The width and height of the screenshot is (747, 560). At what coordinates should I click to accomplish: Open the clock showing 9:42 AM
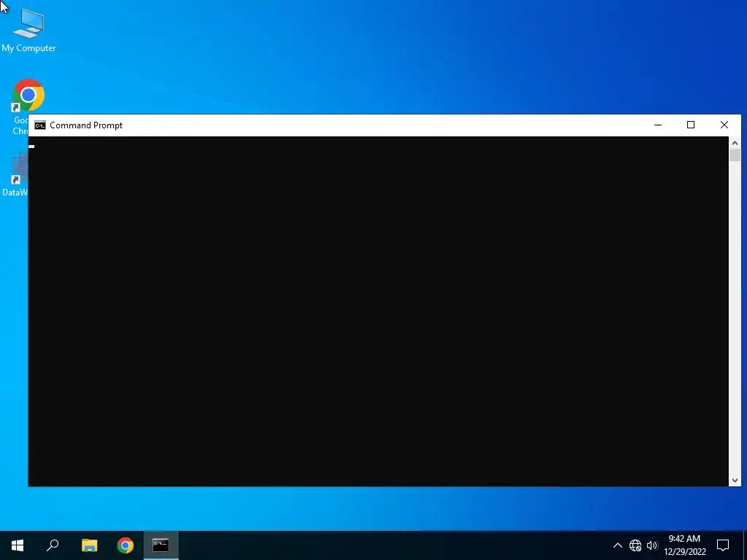click(685, 545)
